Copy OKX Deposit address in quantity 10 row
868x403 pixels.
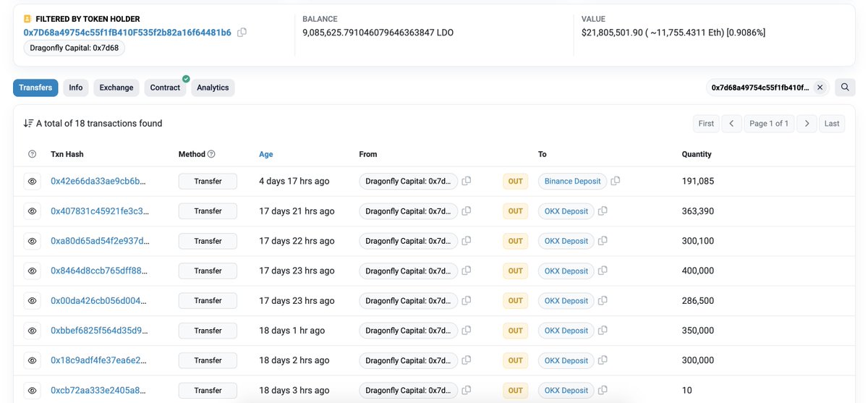(x=603, y=390)
